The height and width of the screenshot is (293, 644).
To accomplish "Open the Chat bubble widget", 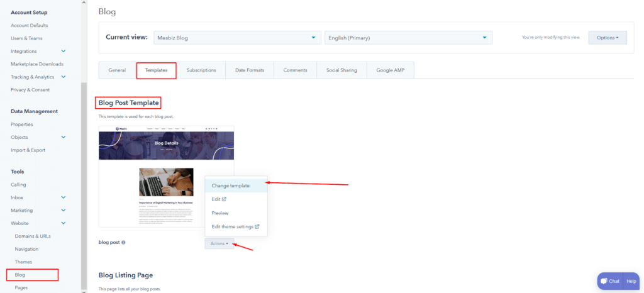I will tap(610, 281).
